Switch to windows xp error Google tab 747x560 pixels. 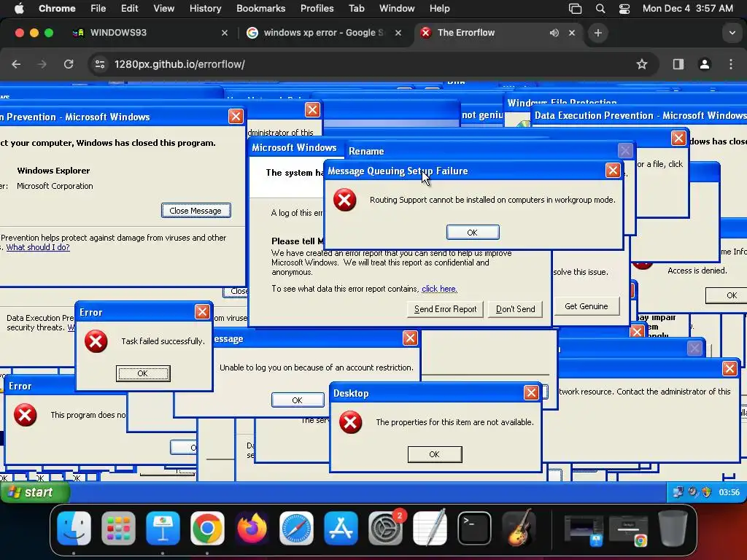tap(325, 33)
